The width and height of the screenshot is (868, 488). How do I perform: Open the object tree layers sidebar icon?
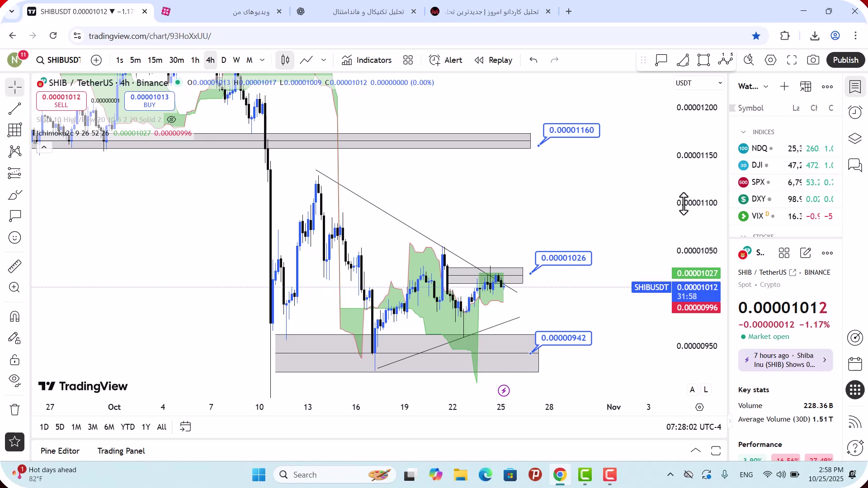click(855, 139)
